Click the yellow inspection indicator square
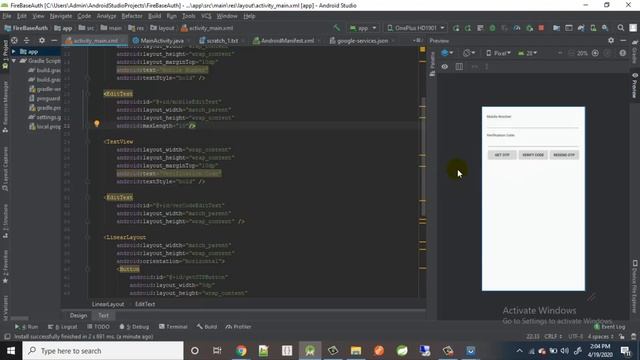Screen dimensions: 640x360 (x=422, y=49)
